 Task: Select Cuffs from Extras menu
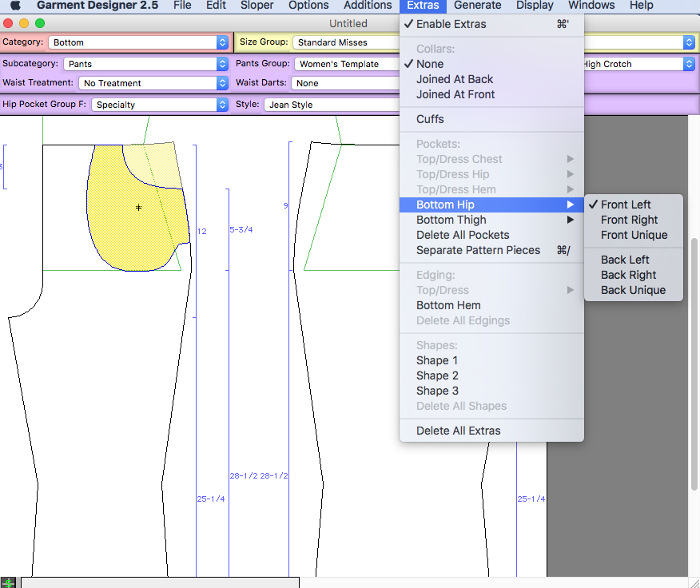pos(491,119)
